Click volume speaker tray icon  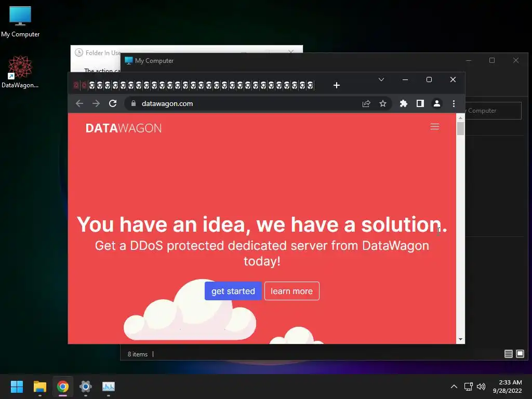(481, 387)
